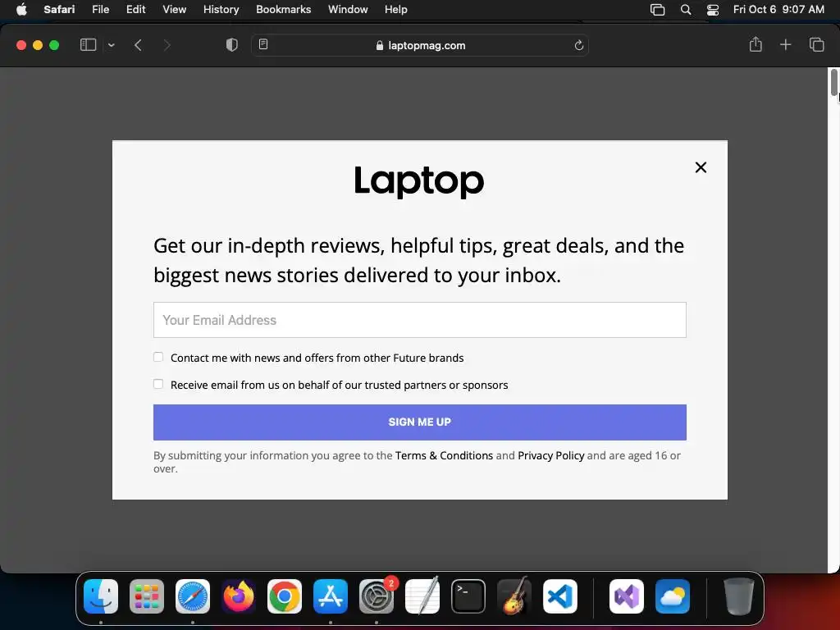
Task: Open the Share button
Action: [x=756, y=44]
